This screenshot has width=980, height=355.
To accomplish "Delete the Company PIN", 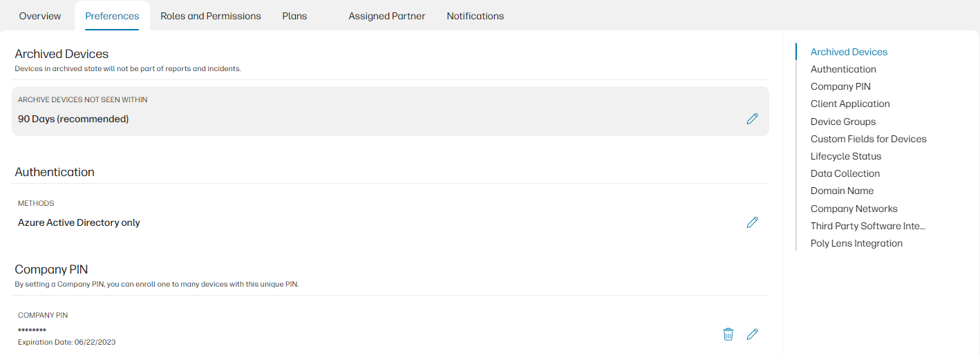I will 728,334.
